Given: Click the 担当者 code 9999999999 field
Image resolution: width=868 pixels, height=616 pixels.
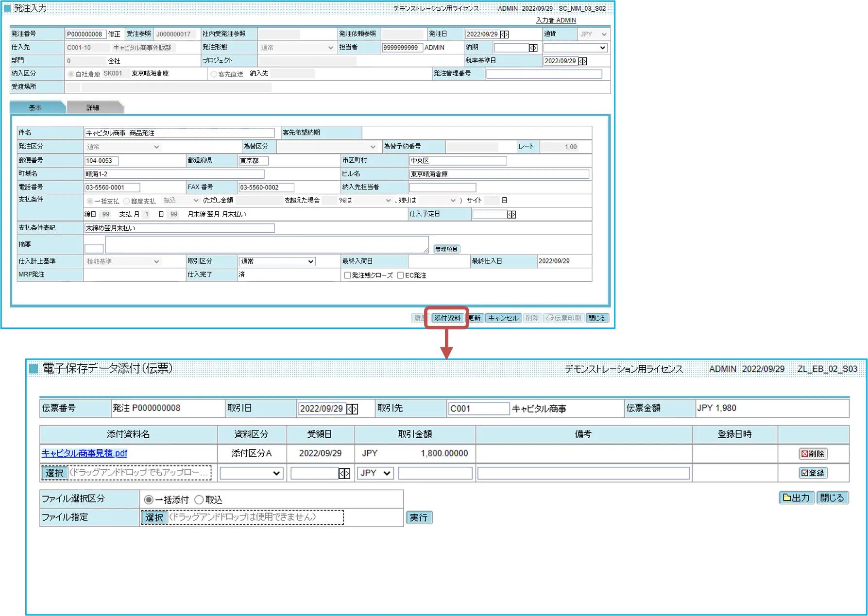Looking at the screenshot, I should pyautogui.click(x=402, y=48).
